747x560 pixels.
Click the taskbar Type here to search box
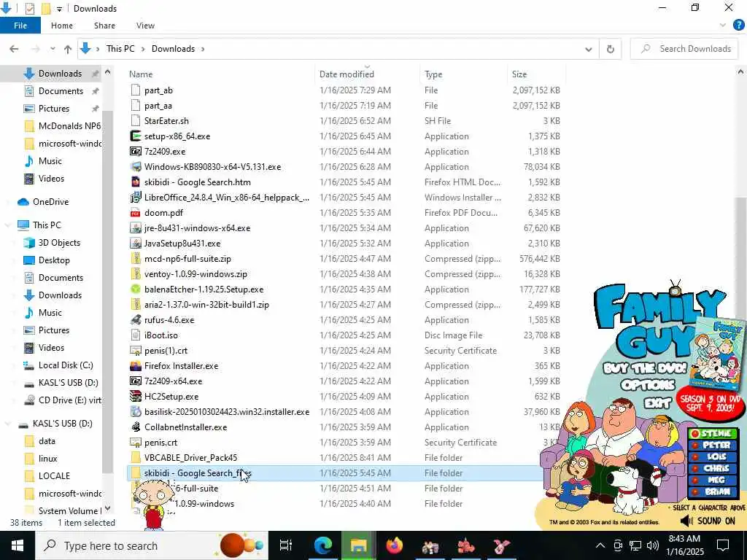click(x=152, y=545)
